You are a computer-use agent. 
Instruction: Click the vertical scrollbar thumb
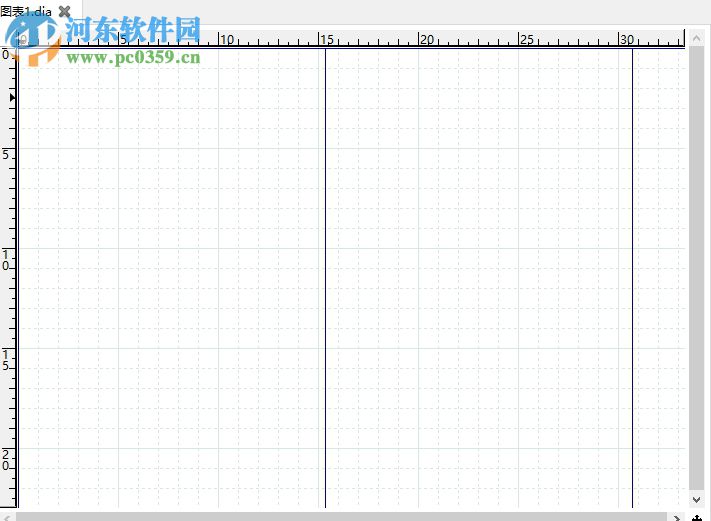click(696, 268)
